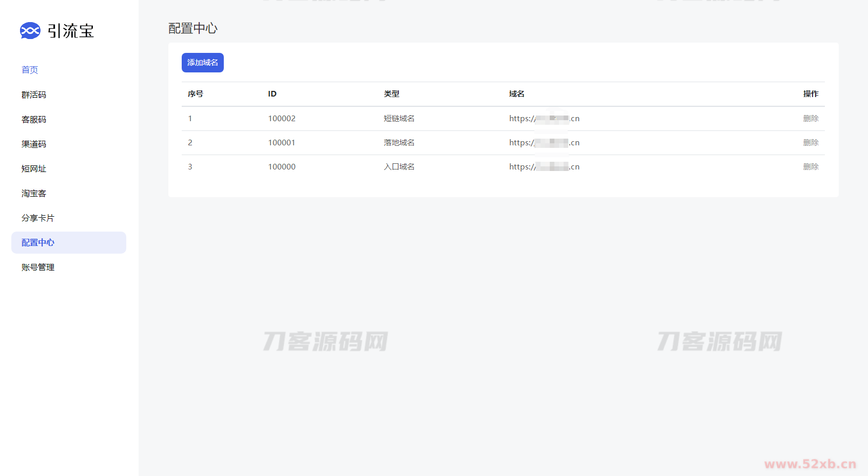Select 渠道码 from the sidebar
This screenshot has height=476, width=868.
coord(34,144)
